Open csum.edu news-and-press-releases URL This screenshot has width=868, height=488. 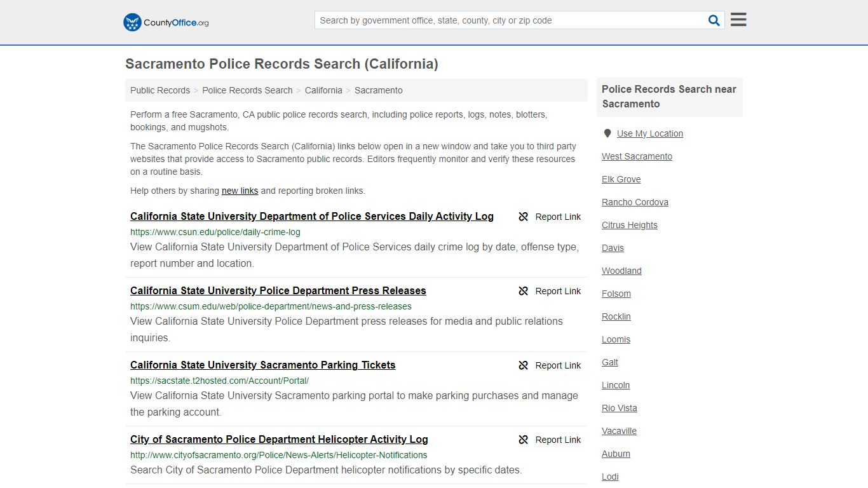(x=271, y=306)
